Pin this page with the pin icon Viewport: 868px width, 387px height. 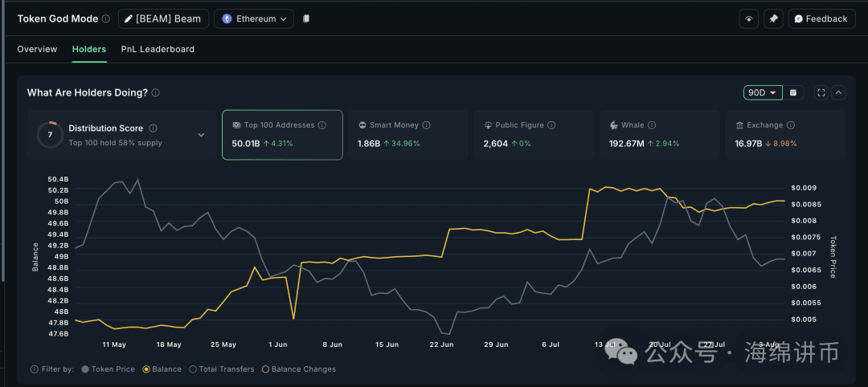[x=773, y=18]
